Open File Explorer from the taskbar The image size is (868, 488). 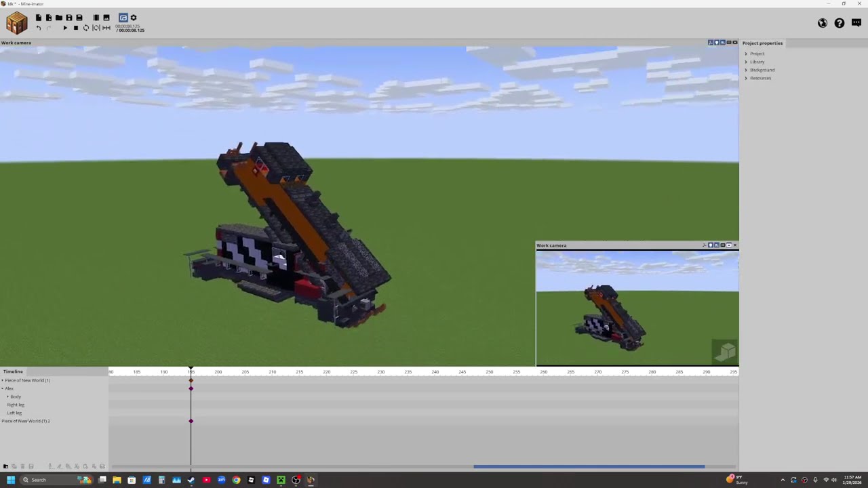tap(117, 480)
